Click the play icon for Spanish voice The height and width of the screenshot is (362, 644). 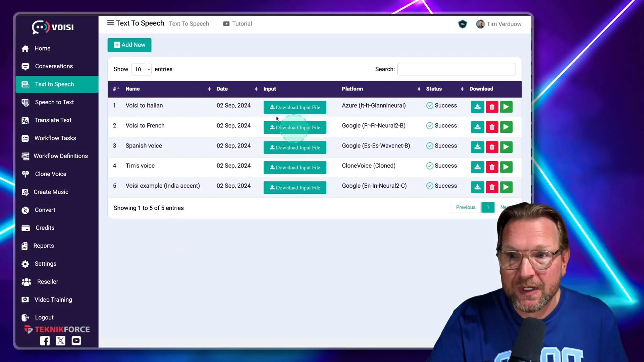[506, 146]
